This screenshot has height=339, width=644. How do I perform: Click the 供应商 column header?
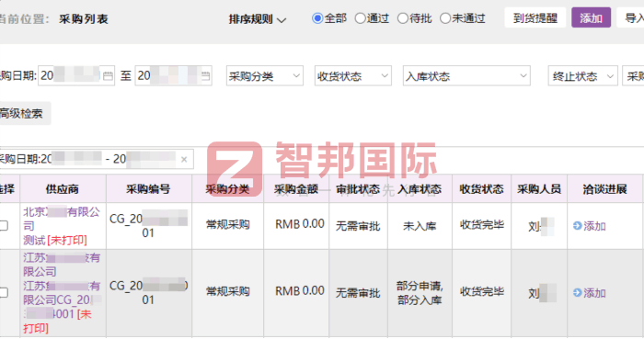pyautogui.click(x=63, y=189)
